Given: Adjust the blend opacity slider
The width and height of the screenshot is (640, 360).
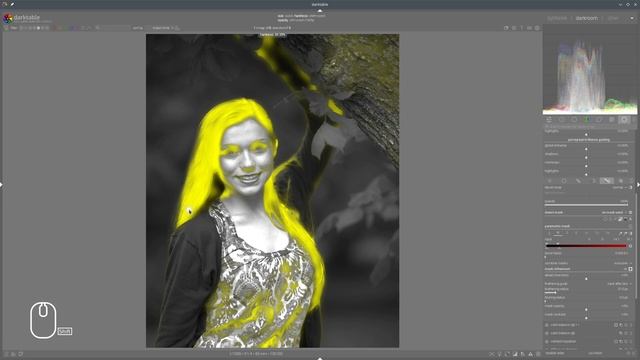Looking at the screenshot, I should tap(586, 203).
